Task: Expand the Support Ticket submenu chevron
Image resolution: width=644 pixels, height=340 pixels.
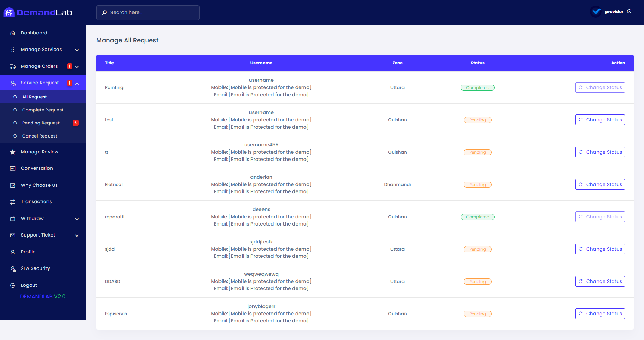Action: (x=77, y=235)
